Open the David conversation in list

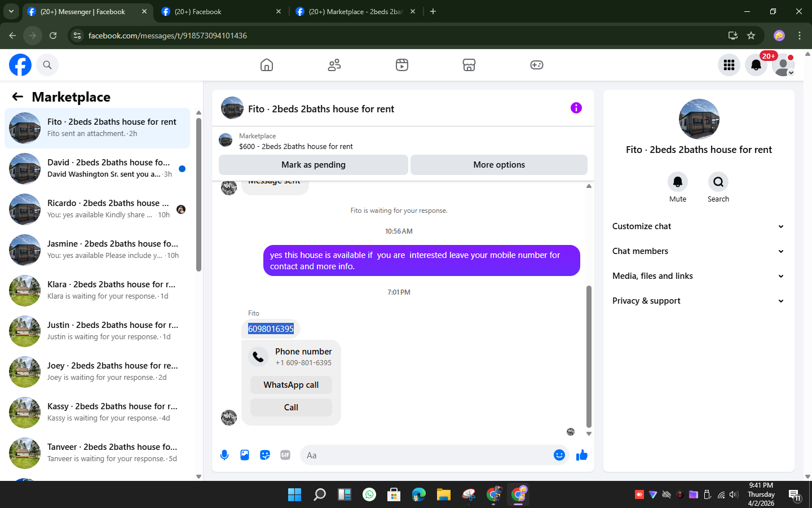click(98, 169)
